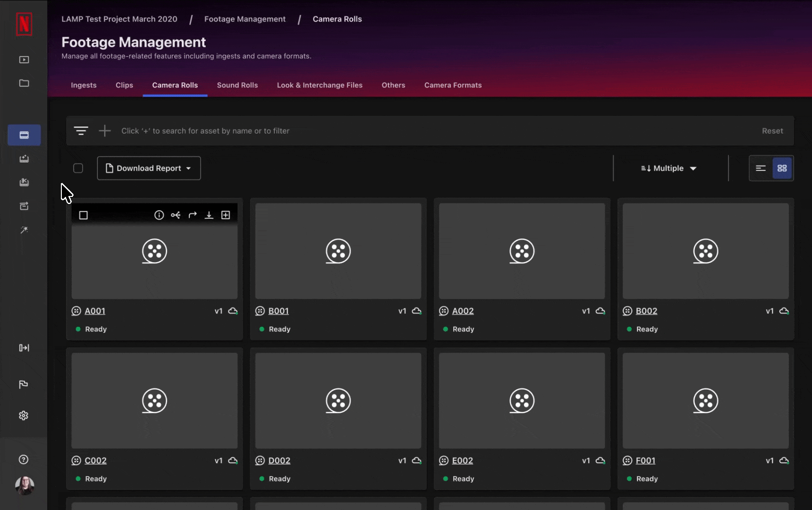Tick the checkbox on the A001 card
This screenshot has width=812, height=510.
84,215
